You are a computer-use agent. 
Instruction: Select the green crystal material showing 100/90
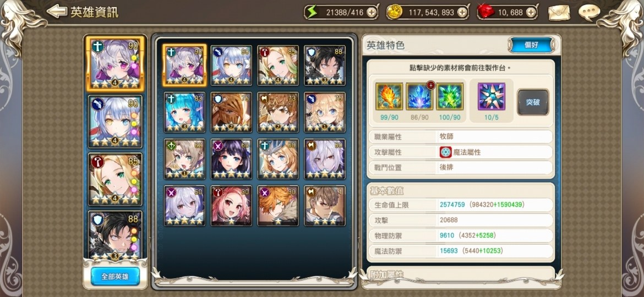click(x=450, y=96)
